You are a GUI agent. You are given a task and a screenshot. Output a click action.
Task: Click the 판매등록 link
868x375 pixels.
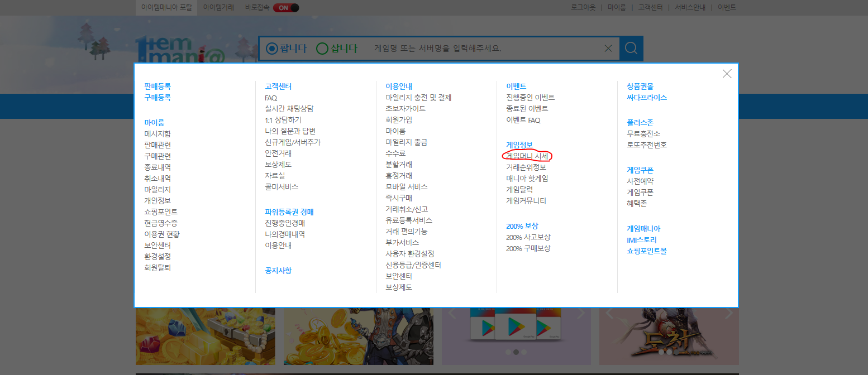[158, 86]
